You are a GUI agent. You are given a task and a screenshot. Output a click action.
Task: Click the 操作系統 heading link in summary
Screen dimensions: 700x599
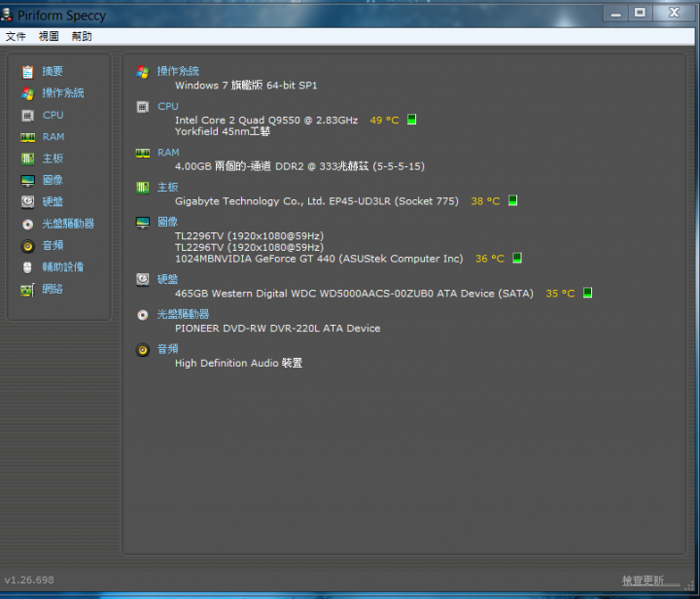[178, 71]
